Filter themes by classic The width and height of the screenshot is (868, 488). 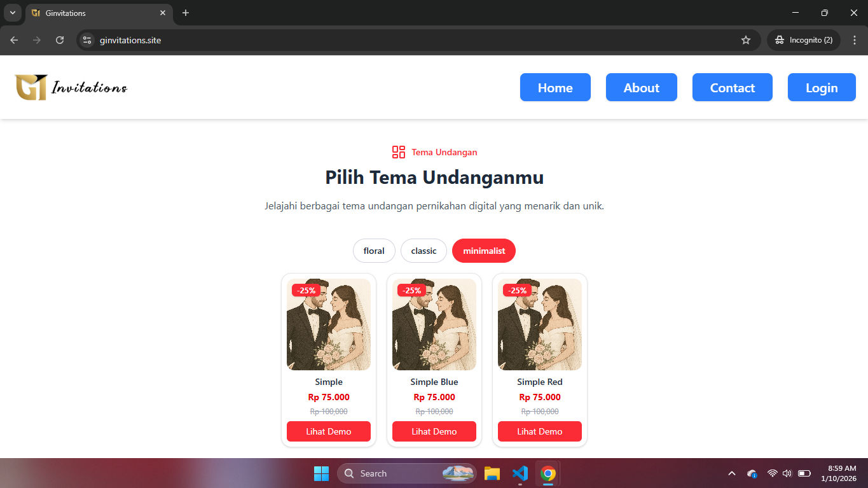coord(424,251)
